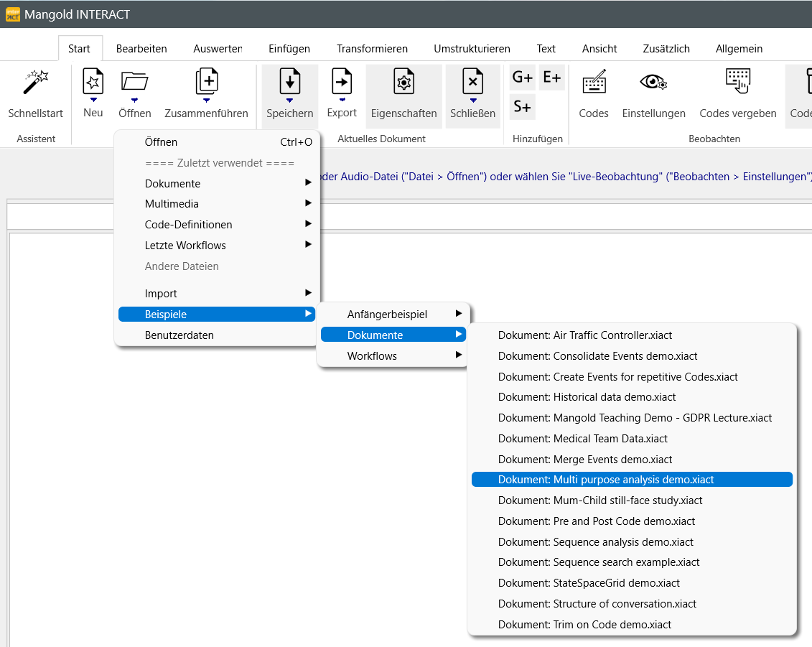Open the Umstrukturieren ribbon tab

pos(472,49)
